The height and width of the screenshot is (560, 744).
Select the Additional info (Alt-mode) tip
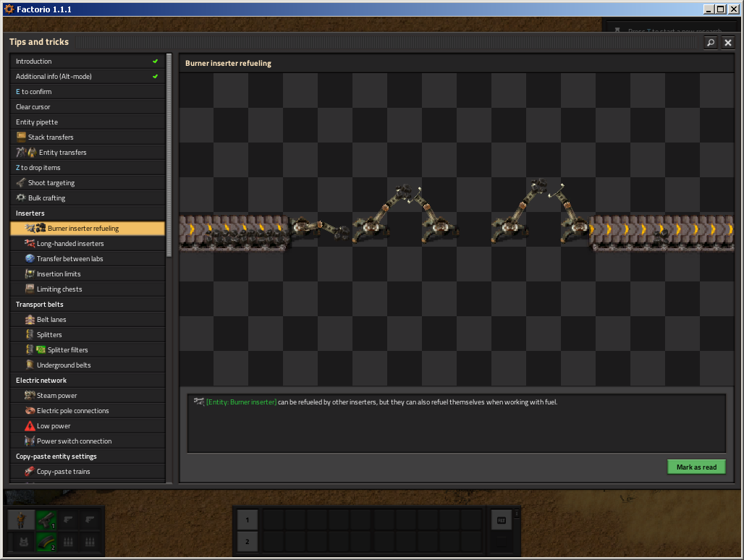pyautogui.click(x=88, y=77)
